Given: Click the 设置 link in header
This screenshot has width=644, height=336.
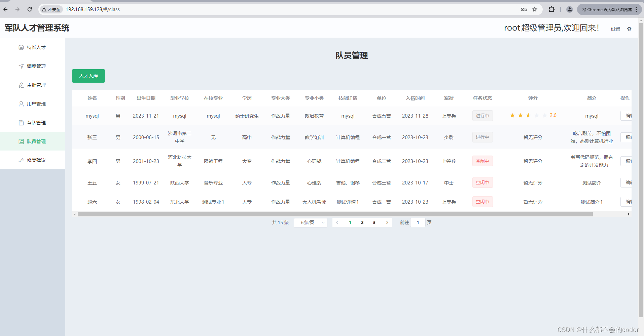Looking at the screenshot, I should [615, 29].
